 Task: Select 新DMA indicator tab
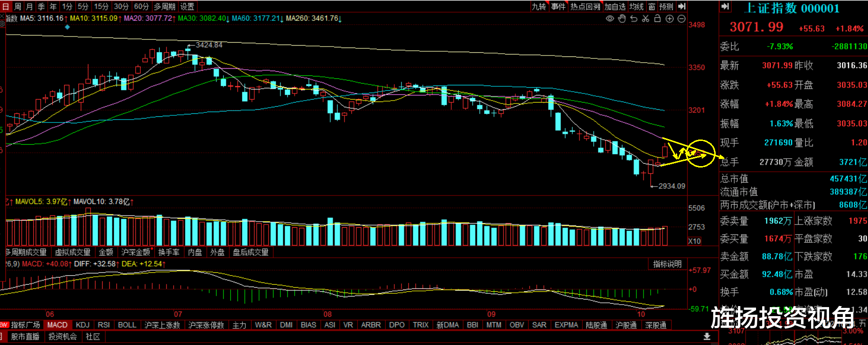[x=448, y=325]
